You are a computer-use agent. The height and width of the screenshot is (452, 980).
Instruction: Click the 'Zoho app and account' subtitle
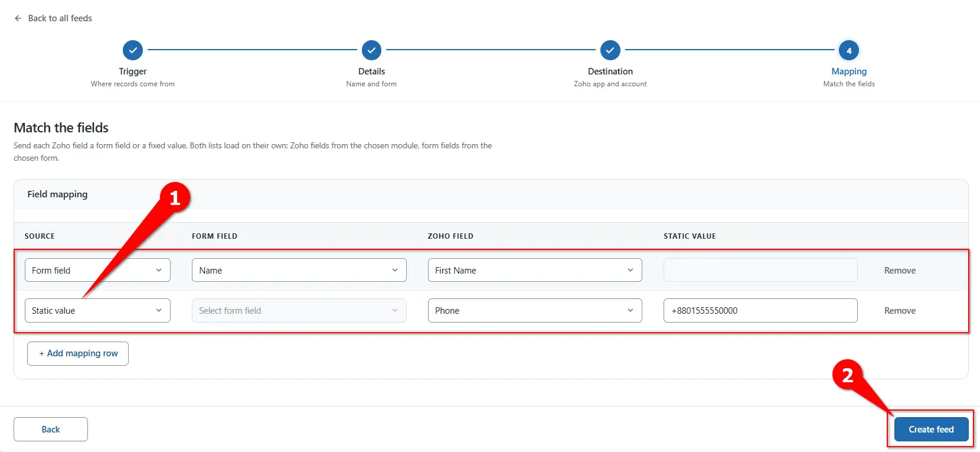pyautogui.click(x=610, y=84)
